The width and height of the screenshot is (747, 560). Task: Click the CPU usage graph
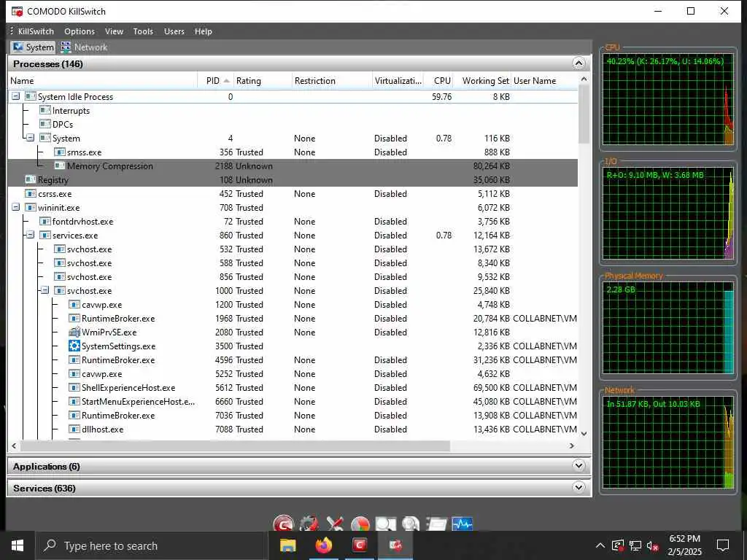click(x=668, y=101)
